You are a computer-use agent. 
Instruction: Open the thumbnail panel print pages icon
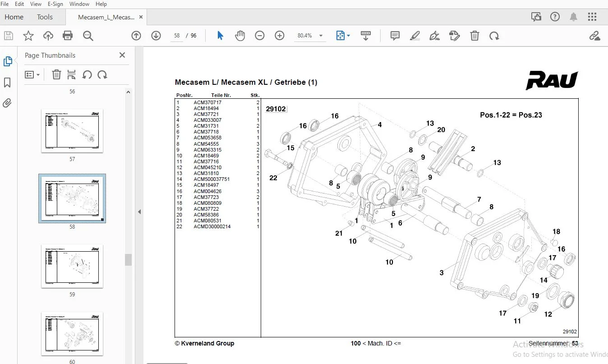[71, 74]
